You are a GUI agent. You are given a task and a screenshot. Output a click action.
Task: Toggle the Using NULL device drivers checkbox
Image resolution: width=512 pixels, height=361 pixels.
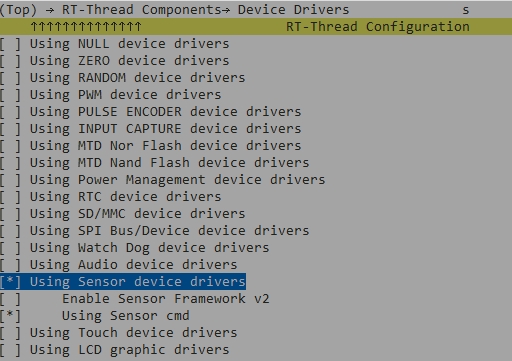[x=115, y=44]
